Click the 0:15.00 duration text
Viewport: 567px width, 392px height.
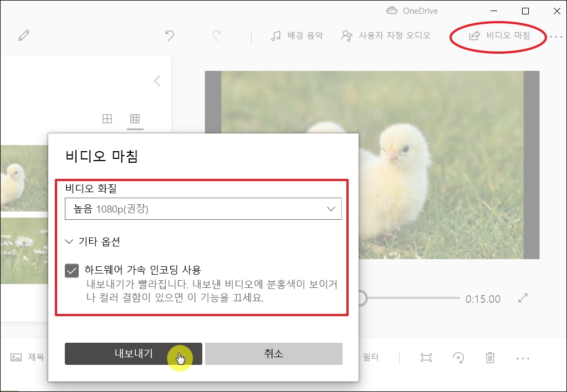483,299
